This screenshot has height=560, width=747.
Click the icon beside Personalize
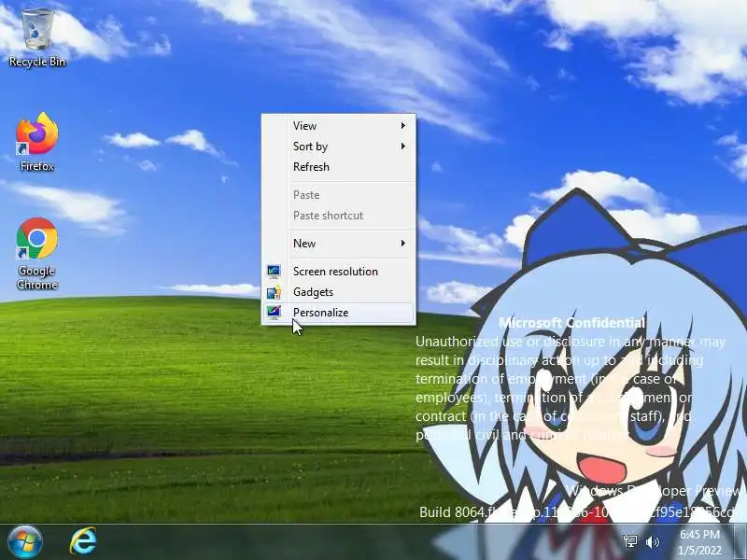coord(274,313)
